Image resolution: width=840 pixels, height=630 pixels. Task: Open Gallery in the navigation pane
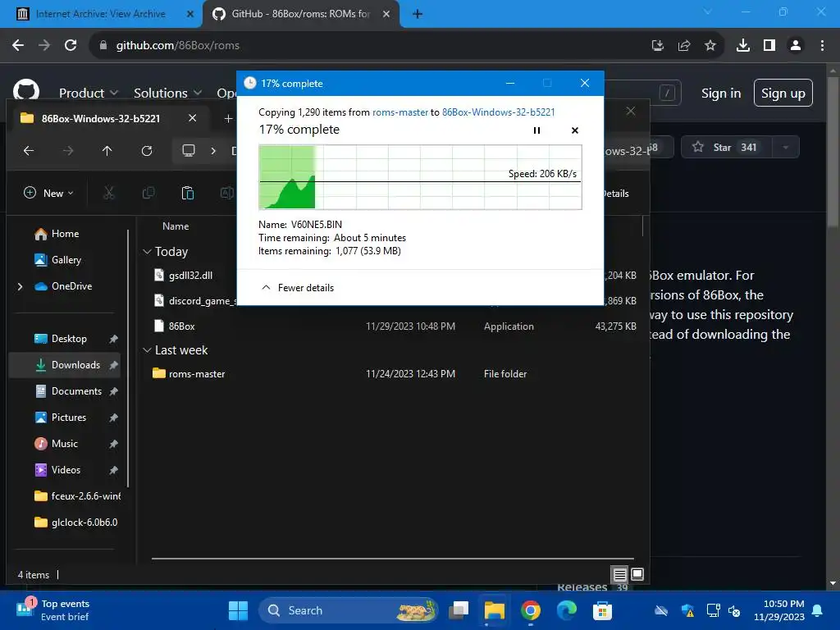[x=66, y=260]
